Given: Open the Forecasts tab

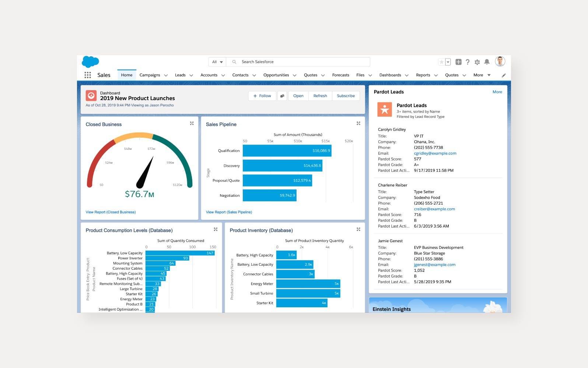Looking at the screenshot, I should click(340, 75).
